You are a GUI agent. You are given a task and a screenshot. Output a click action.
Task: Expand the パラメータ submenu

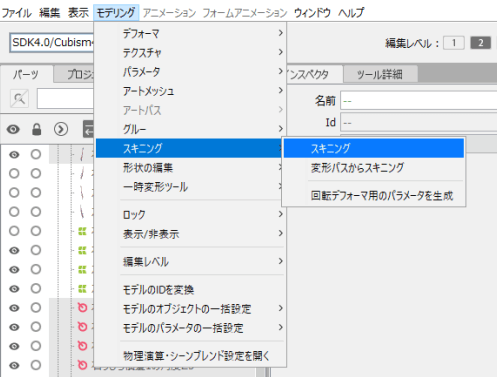click(191, 71)
